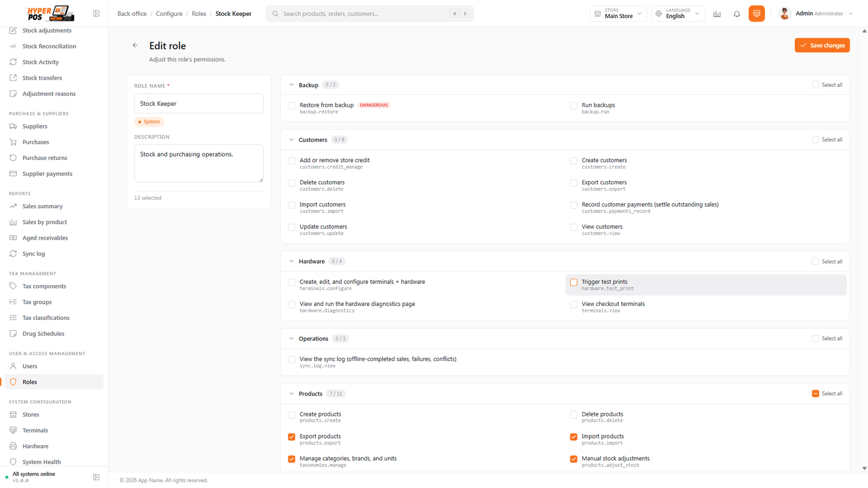Open the notifications bell
This screenshot has height=488, width=868.
(737, 14)
